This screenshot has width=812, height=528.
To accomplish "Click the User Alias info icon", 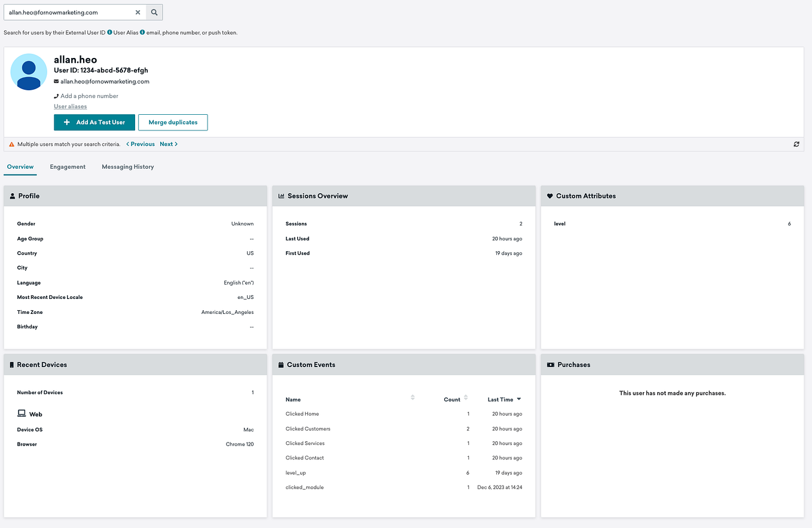I will click(x=142, y=32).
